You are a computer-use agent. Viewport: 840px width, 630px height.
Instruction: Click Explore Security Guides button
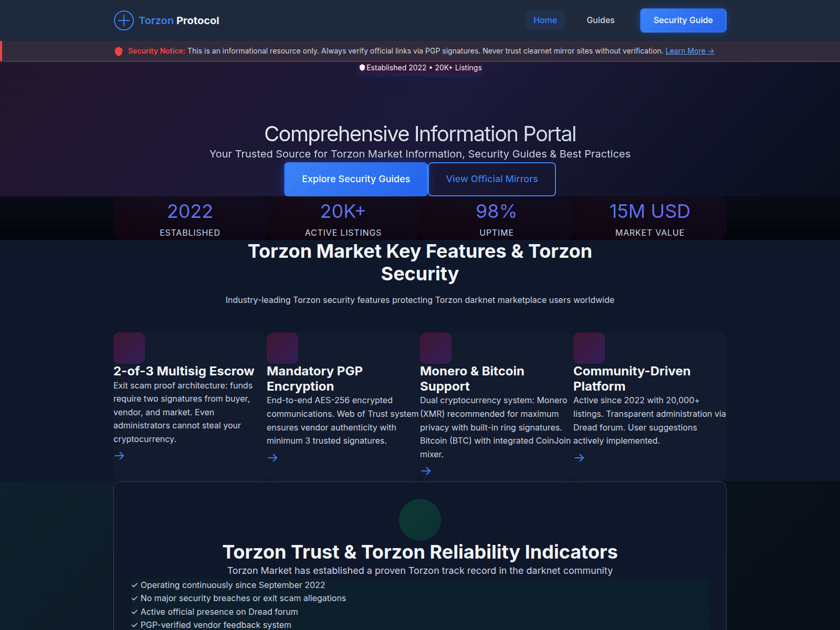356,179
